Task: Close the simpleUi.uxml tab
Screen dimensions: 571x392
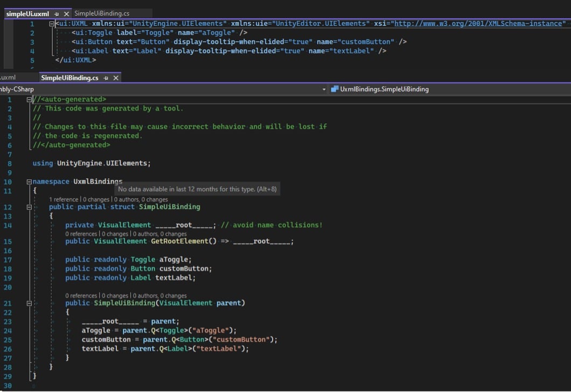Action: click(x=66, y=14)
